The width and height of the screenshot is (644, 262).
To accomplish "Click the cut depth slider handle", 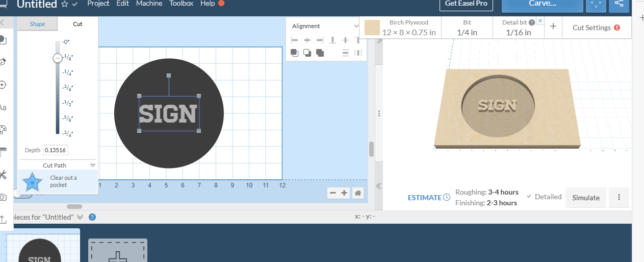I will pos(57,58).
